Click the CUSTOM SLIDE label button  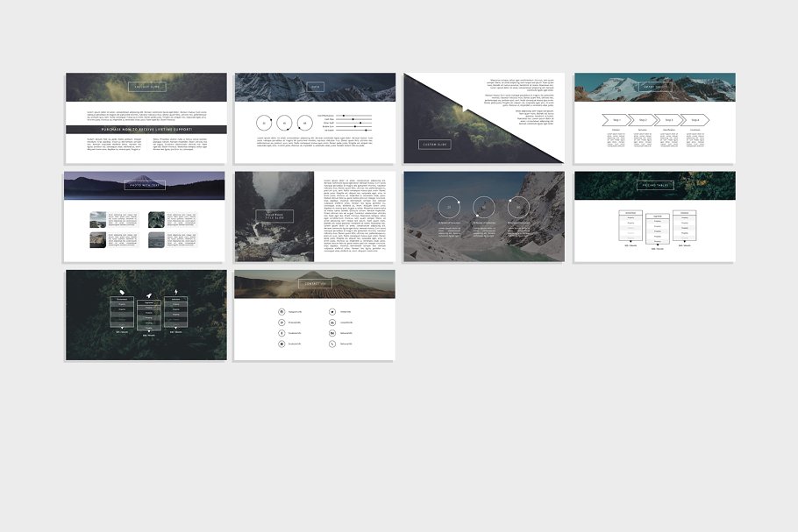point(435,145)
